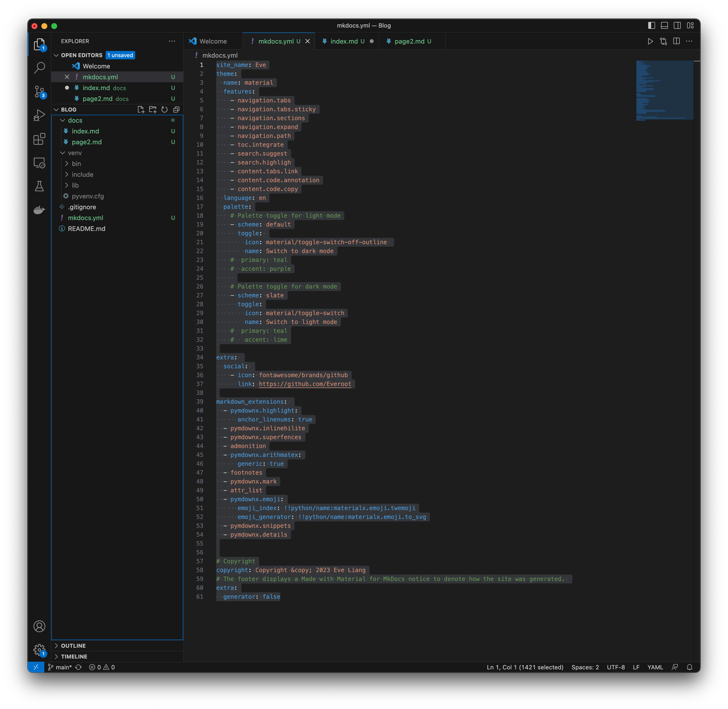Collapse the OPEN EDITORS section
Screen dimensions: 728x709
coord(56,55)
